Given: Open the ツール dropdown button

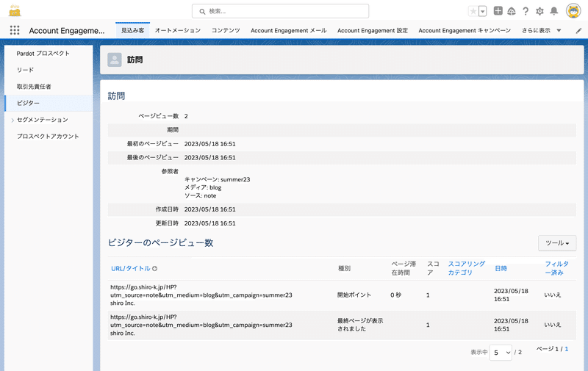Looking at the screenshot, I should (x=557, y=243).
